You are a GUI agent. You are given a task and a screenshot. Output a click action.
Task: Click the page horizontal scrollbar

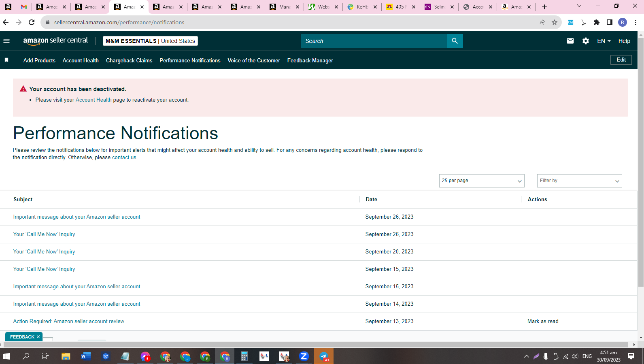[x=316, y=345]
